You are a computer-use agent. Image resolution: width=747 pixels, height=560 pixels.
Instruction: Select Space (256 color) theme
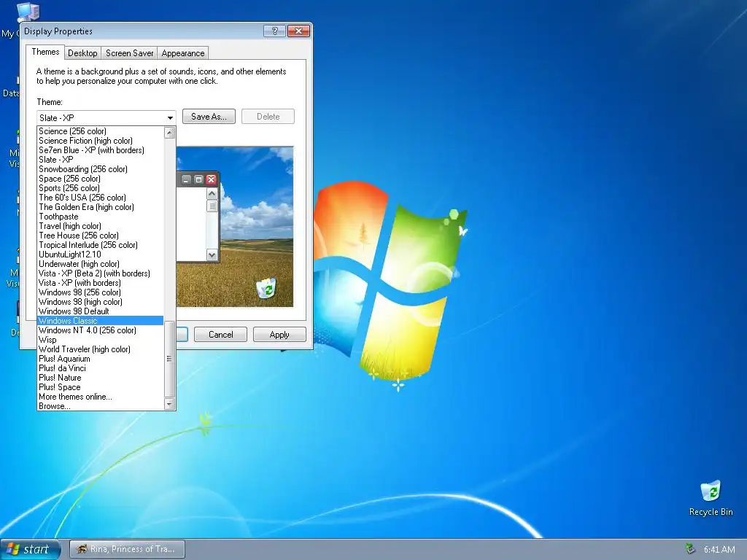[101, 179]
